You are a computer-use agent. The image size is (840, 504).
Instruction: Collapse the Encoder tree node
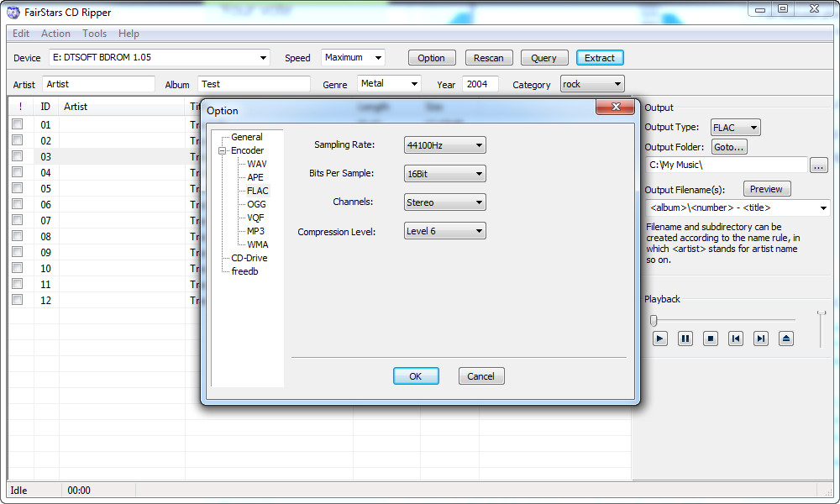pyautogui.click(x=223, y=151)
